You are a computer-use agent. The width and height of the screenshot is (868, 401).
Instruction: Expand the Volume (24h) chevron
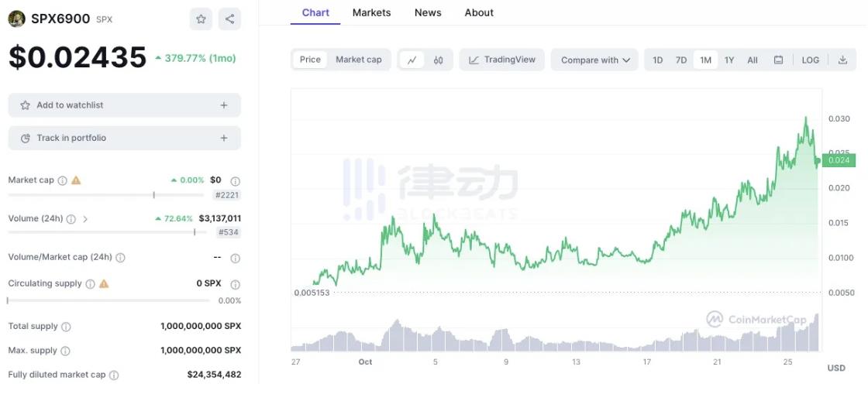pos(85,219)
